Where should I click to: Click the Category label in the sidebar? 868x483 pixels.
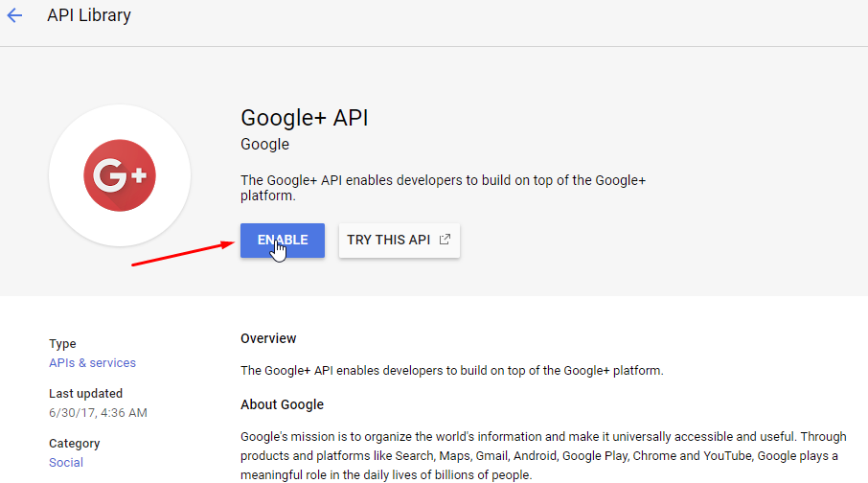click(x=74, y=444)
